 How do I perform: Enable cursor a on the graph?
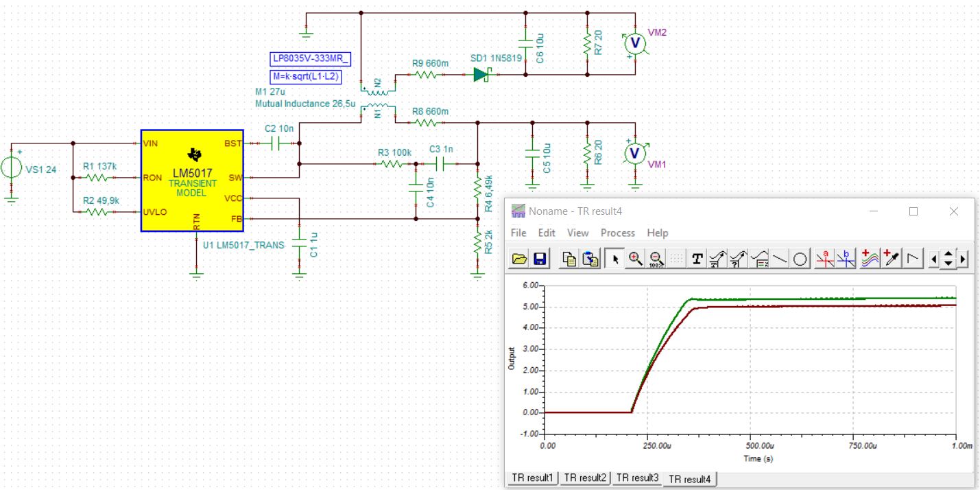pos(825,259)
